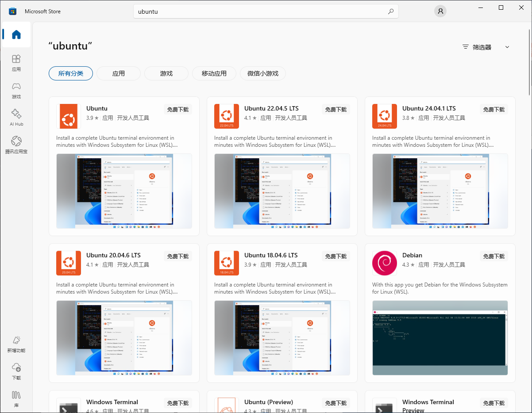The height and width of the screenshot is (413, 532).
Task: Open 腾讯应用宝 in the sidebar
Action: click(16, 145)
